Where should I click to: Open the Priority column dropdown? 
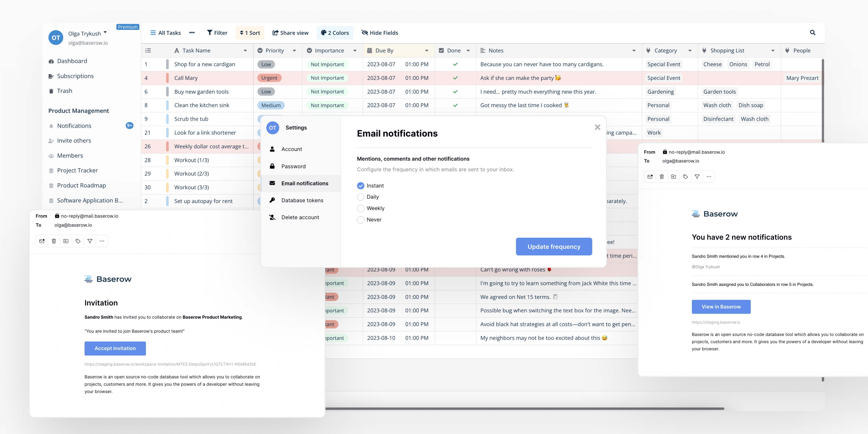click(294, 51)
